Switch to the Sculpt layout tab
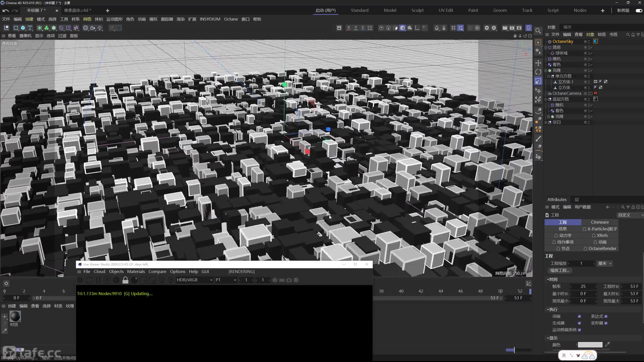644x362 pixels. point(417,10)
